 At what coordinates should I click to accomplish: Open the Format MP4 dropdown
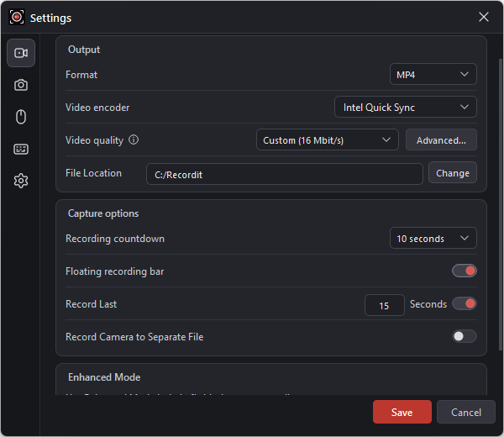pos(433,74)
